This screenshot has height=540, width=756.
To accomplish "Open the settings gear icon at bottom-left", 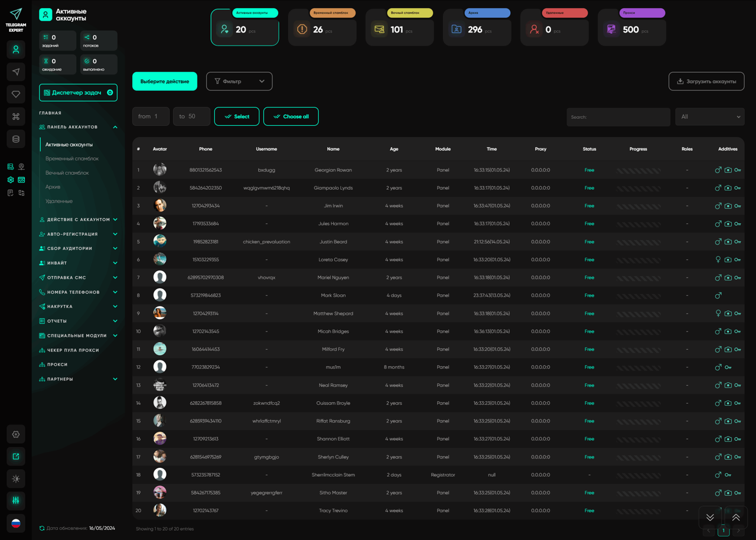I will (x=16, y=434).
